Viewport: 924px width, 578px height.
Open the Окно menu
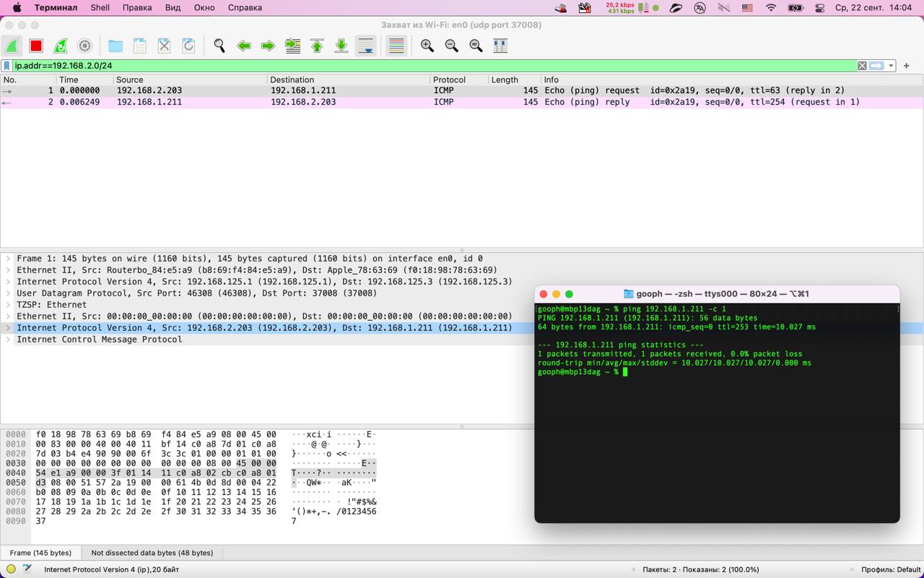pyautogui.click(x=204, y=8)
